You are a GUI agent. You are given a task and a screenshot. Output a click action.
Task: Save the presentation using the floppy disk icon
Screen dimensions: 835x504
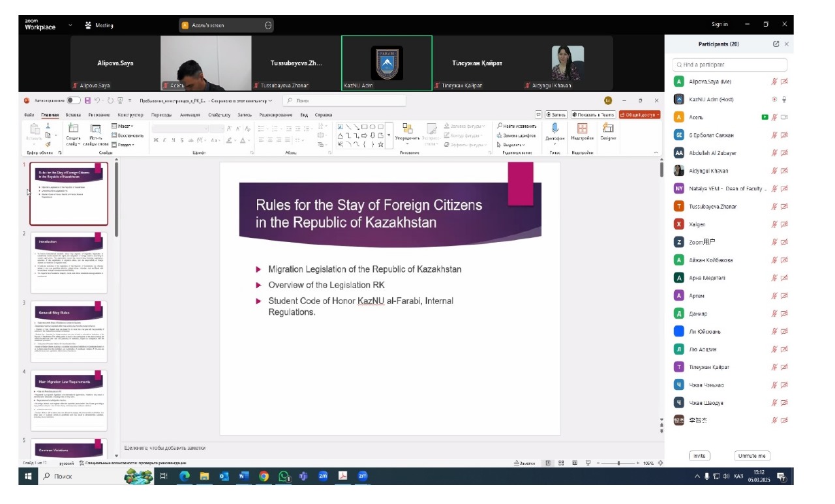87,100
